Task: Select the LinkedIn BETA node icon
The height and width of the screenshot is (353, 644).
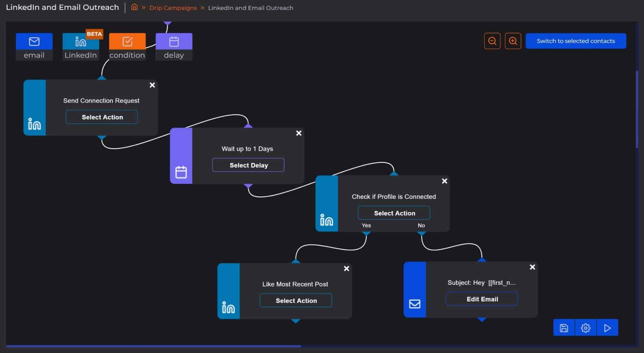Action: [x=81, y=42]
